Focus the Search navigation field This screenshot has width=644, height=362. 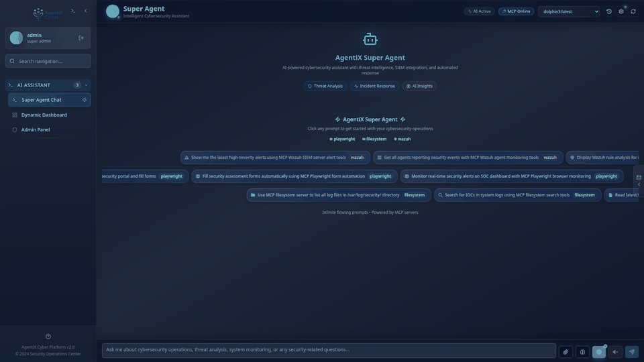48,61
